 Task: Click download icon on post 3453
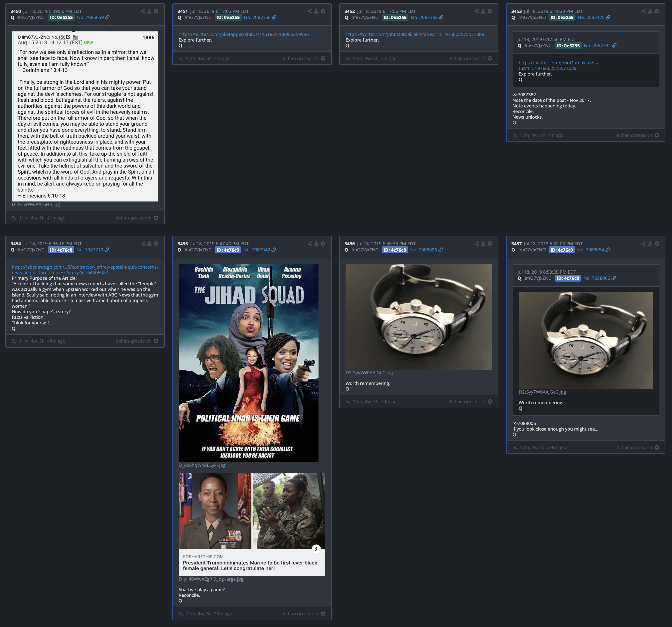650,11
